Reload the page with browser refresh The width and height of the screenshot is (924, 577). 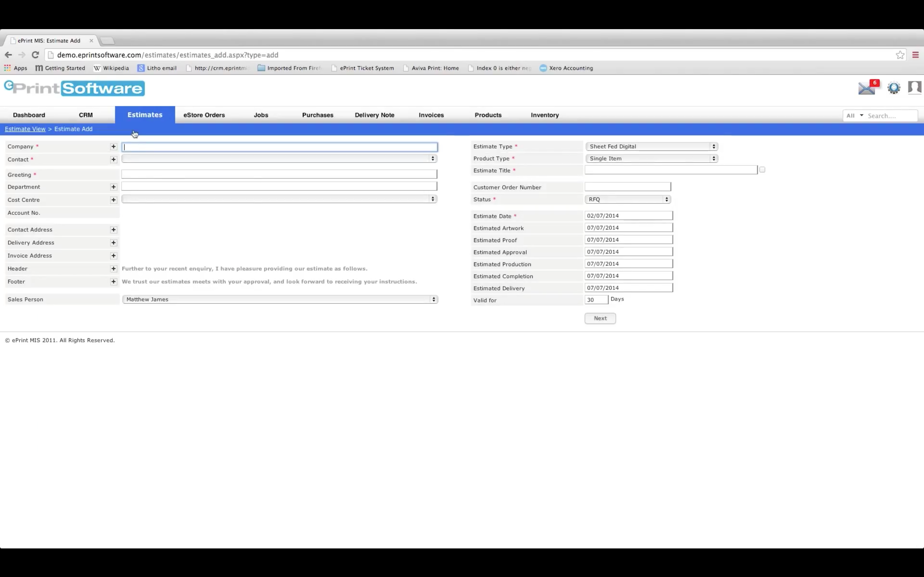click(35, 55)
